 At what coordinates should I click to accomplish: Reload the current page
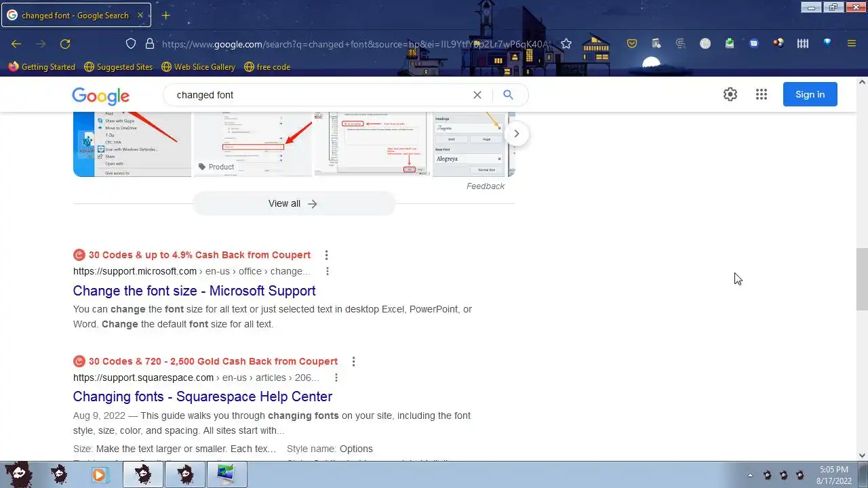tap(65, 44)
